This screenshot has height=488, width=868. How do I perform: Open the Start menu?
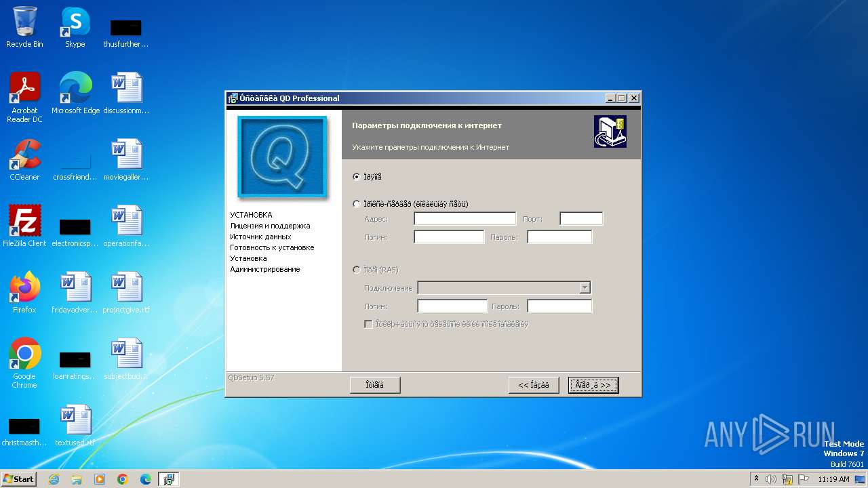click(x=19, y=479)
